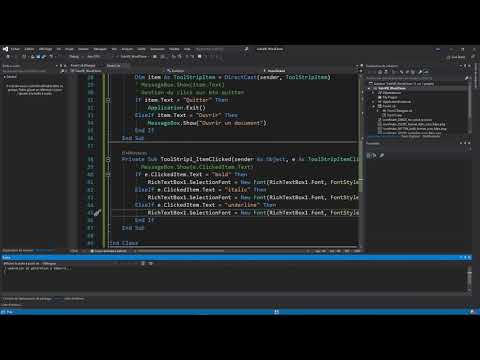This screenshot has height=360, width=480.
Task: Click the search box in the title bar
Action: [x=222, y=49]
